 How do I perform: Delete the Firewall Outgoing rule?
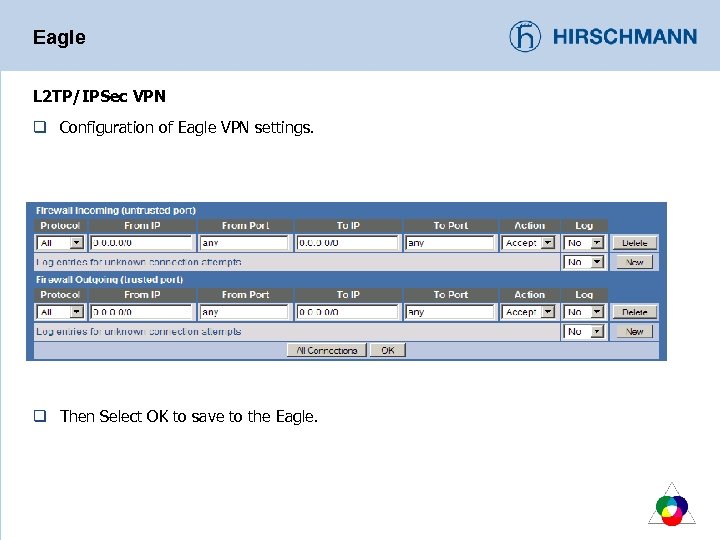[x=635, y=312]
